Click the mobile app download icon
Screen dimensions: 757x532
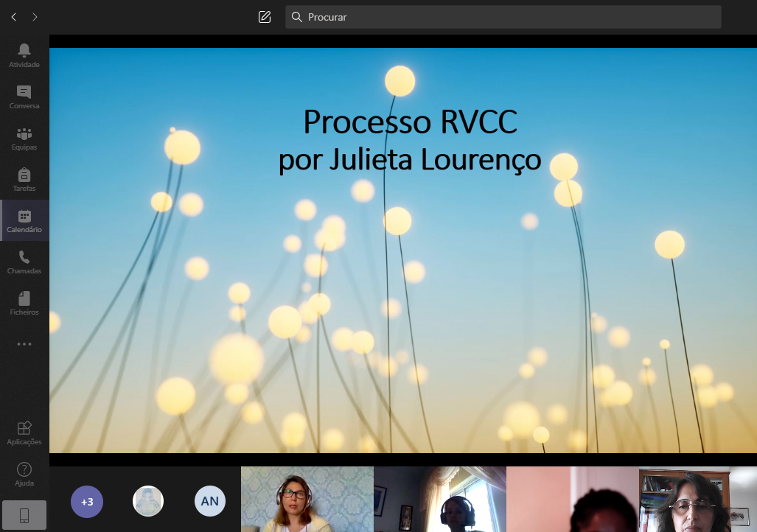24,515
